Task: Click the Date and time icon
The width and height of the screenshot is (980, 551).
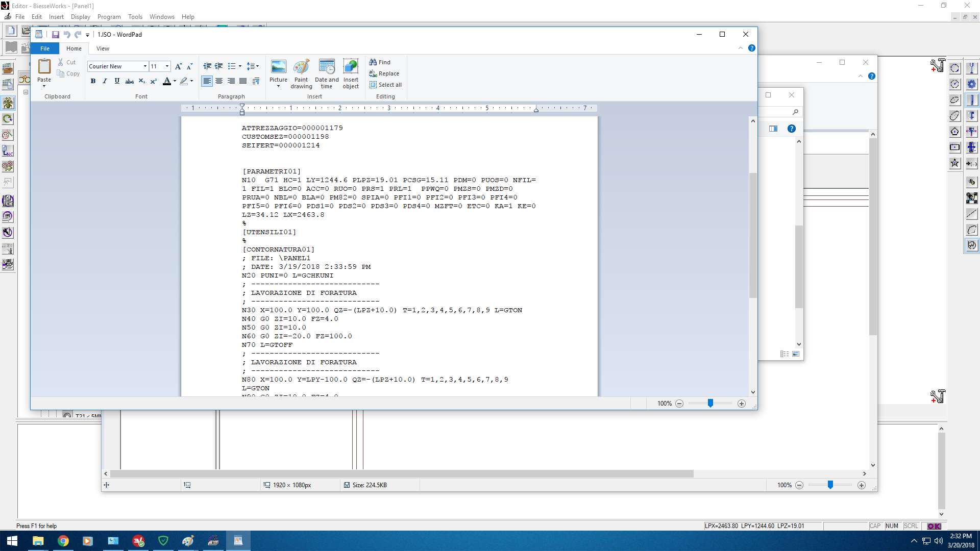Action: click(x=327, y=73)
